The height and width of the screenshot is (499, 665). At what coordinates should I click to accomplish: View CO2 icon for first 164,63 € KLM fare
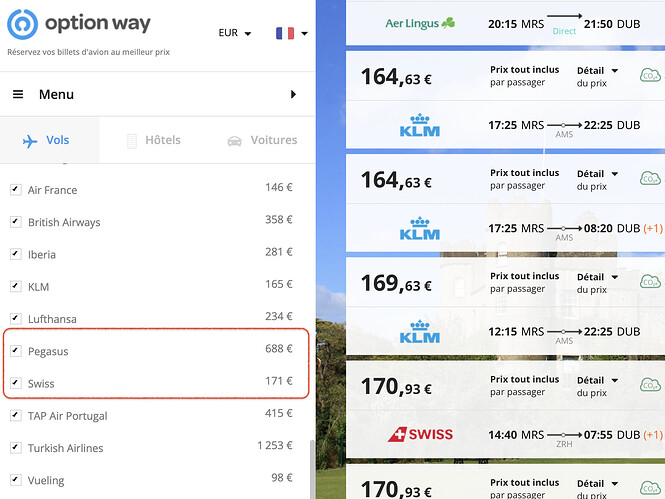click(650, 75)
